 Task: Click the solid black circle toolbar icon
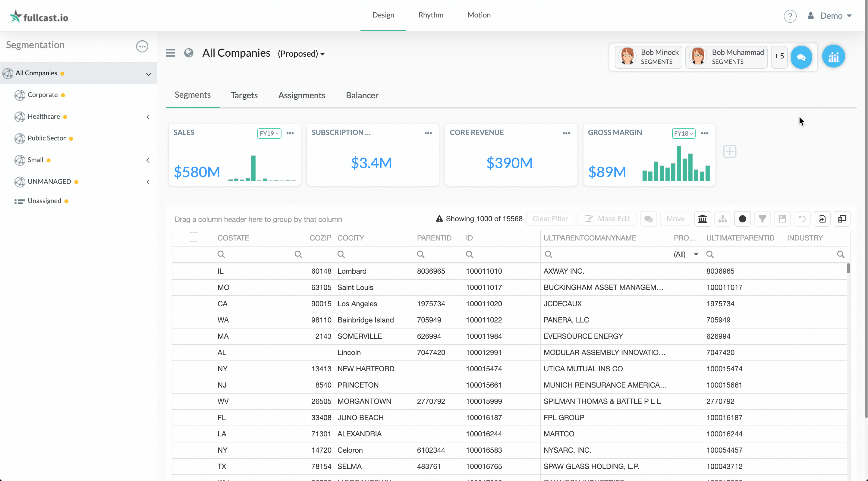[742, 219]
